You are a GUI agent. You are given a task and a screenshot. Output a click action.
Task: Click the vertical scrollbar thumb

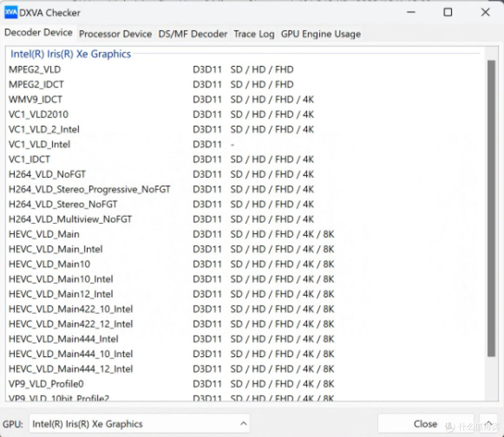(491, 208)
